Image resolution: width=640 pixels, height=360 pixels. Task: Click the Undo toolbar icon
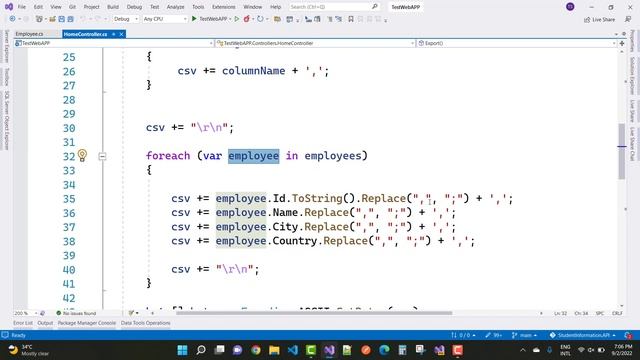(83, 19)
